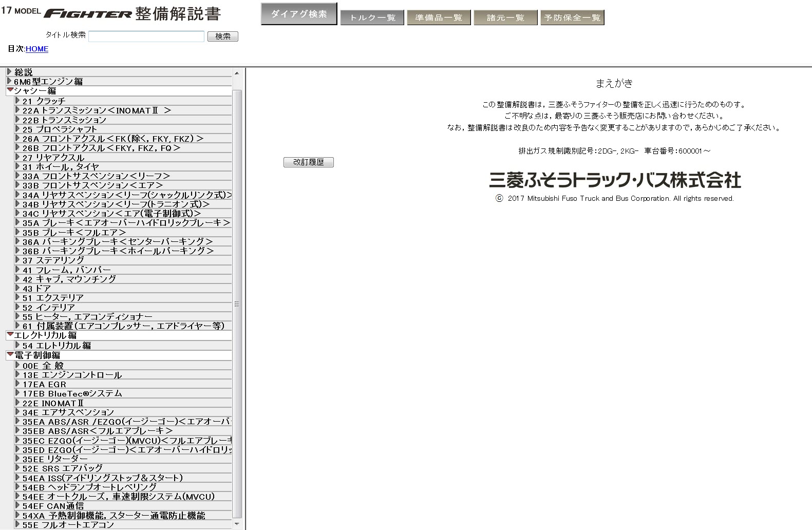Open the トルク一覧 tab
Image resolution: width=812 pixels, height=530 pixels.
(372, 18)
